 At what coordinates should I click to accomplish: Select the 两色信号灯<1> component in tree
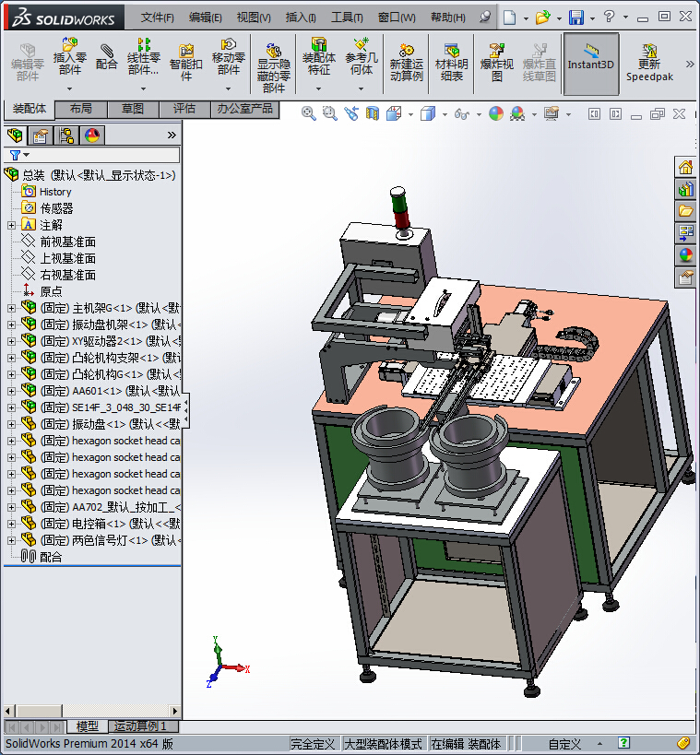(110, 540)
